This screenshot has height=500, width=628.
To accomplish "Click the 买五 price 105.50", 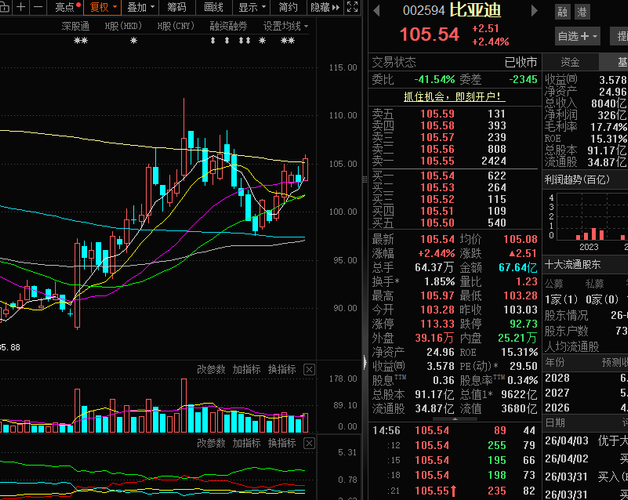I will click(437, 223).
